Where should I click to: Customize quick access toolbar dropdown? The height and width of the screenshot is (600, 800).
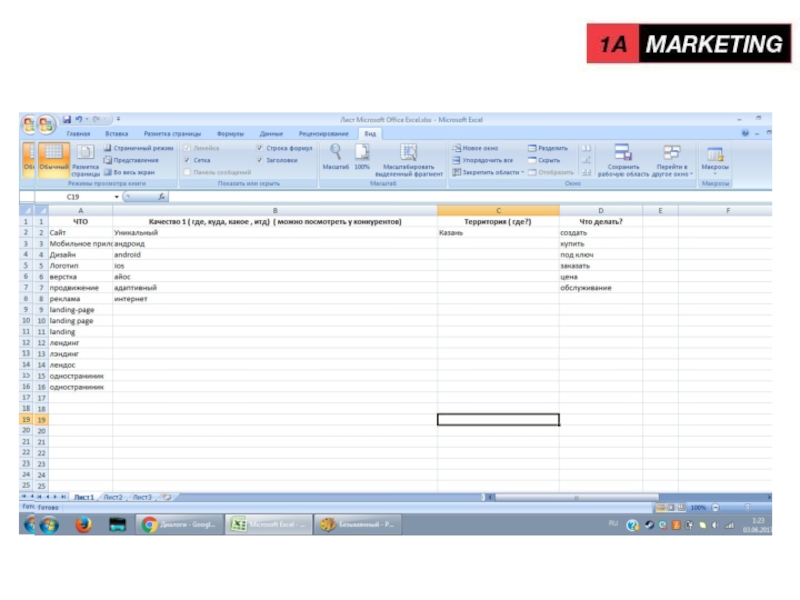pos(118,119)
